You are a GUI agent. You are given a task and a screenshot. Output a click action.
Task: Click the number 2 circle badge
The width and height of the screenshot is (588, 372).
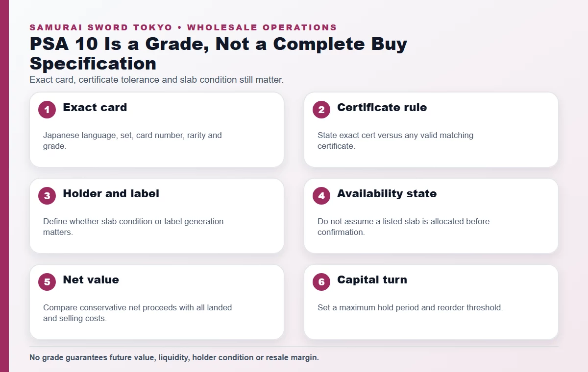coord(321,110)
